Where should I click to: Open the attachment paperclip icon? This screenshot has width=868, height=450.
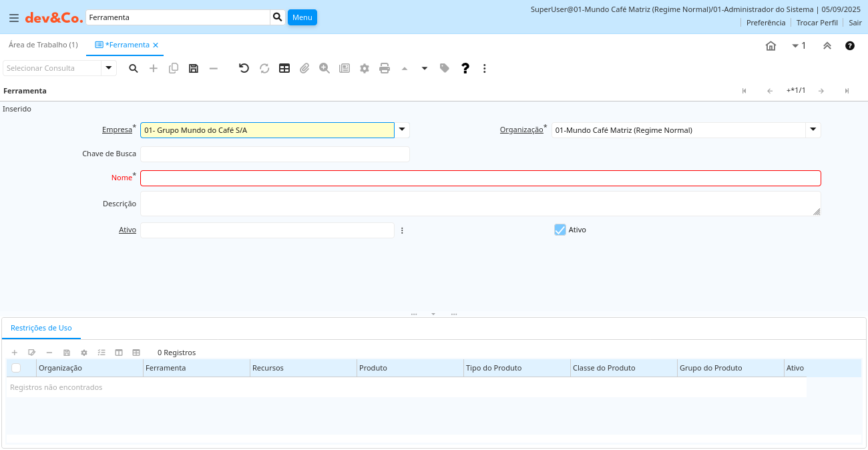click(x=304, y=68)
